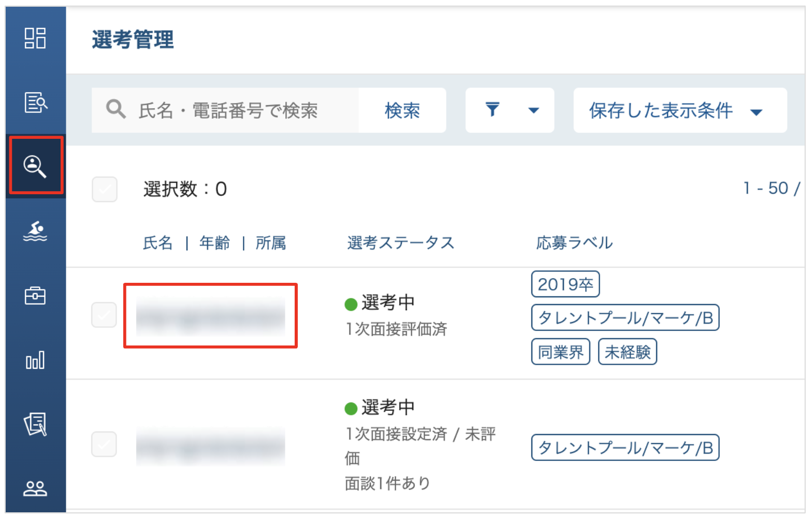Check the second applicant row checkbox
The height and width of the screenshot is (519, 812).
pyautogui.click(x=104, y=444)
